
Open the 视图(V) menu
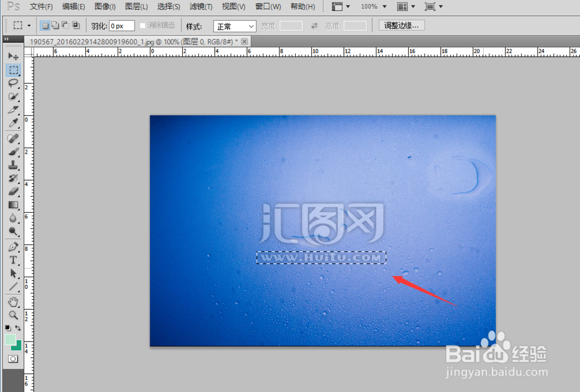pos(233,6)
